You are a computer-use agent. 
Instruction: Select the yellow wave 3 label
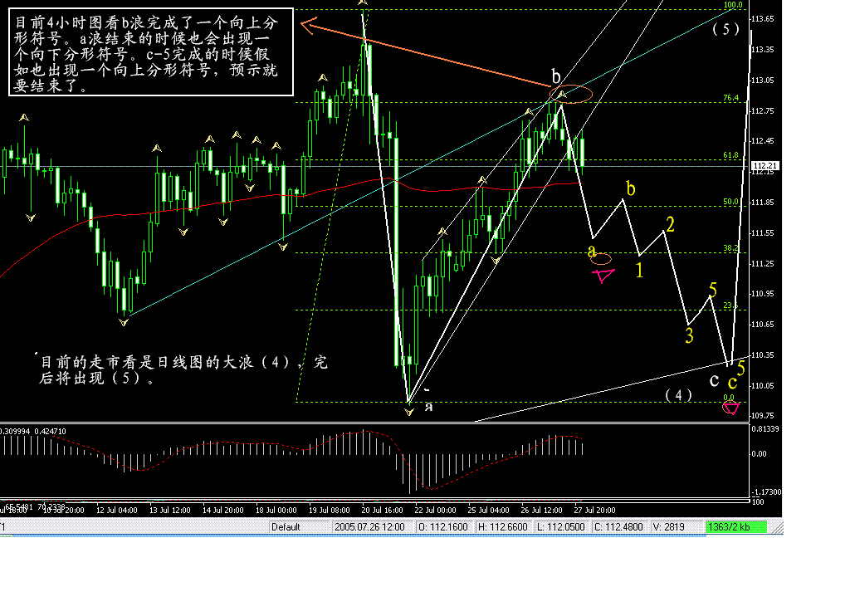click(x=689, y=335)
